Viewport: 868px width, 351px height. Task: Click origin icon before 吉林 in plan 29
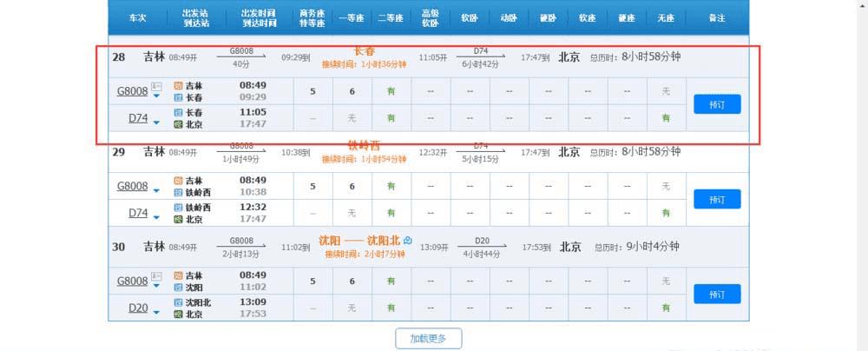pyautogui.click(x=178, y=181)
